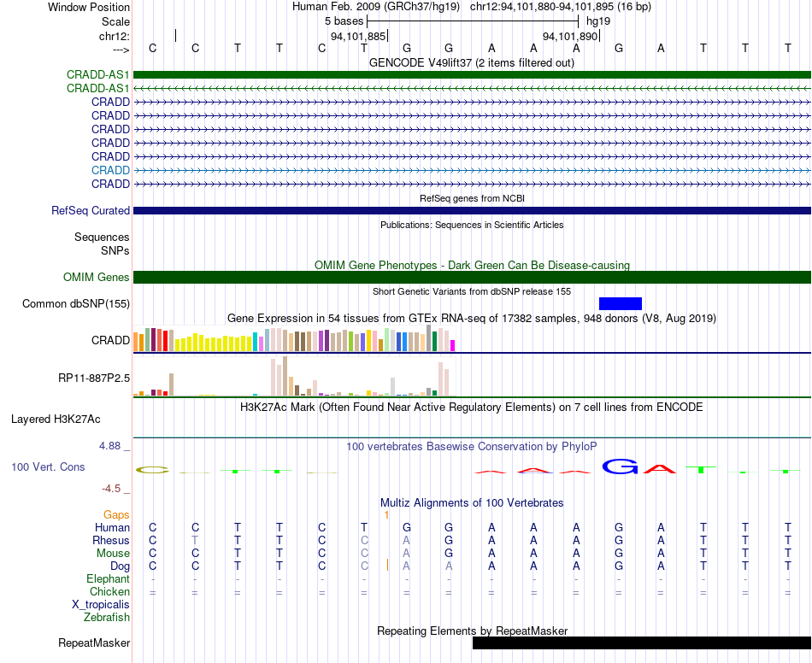Screen dimensions: 812x663
Task: Click the OMIM Genes track label
Action: 97,278
